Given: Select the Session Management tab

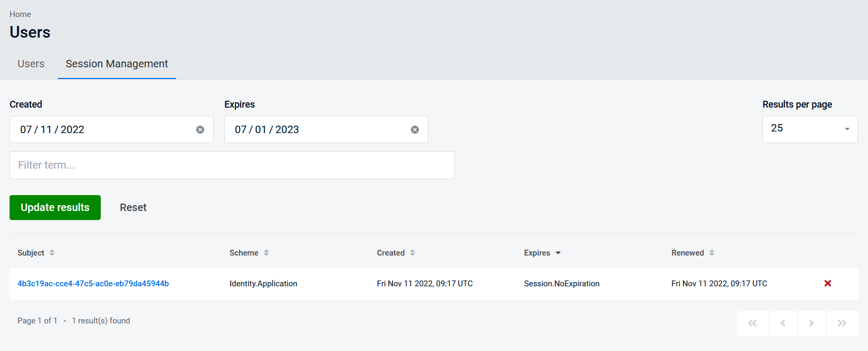Looking at the screenshot, I should tap(117, 64).
